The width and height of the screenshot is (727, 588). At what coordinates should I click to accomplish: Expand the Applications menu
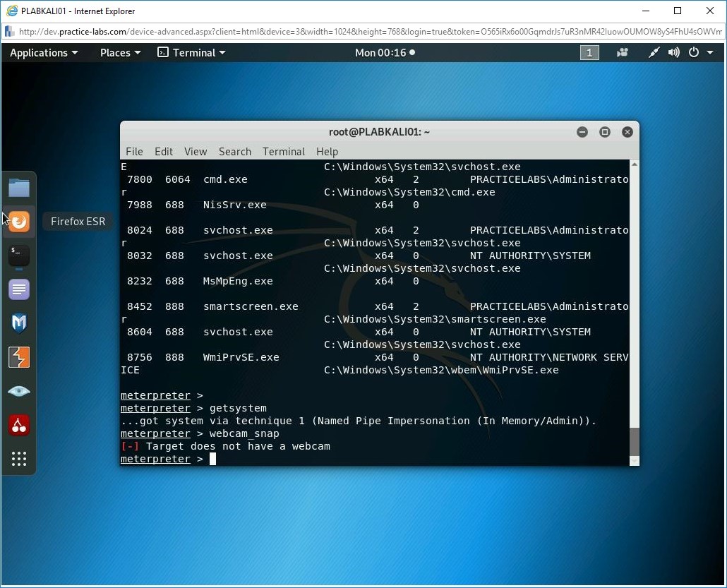[44, 53]
